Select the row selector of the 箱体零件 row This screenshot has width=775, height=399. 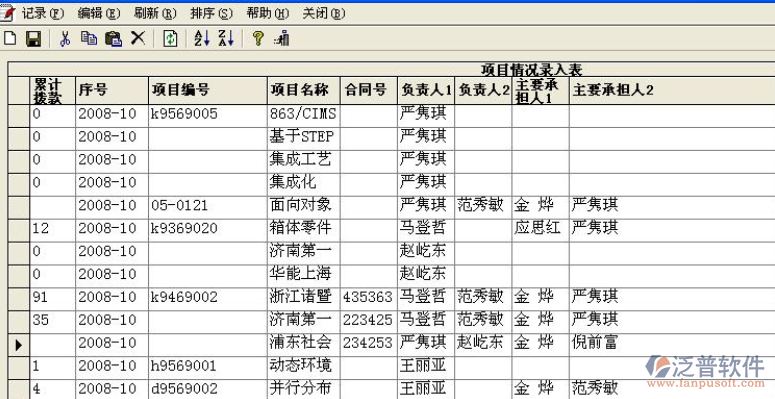coord(19,229)
